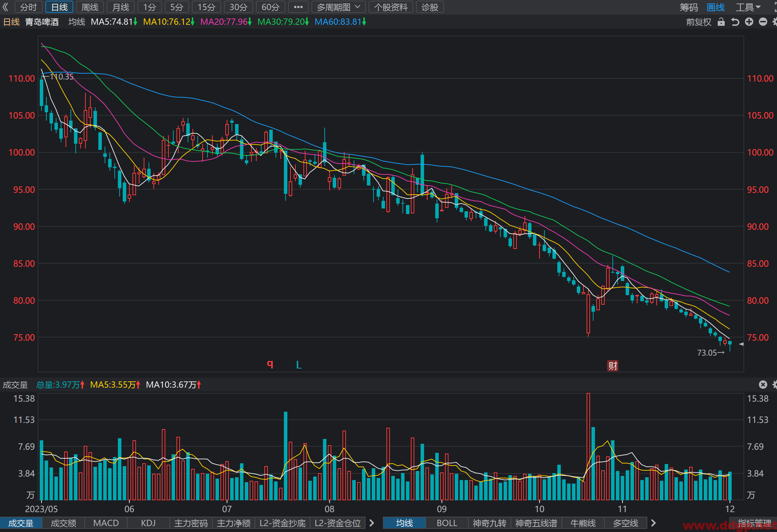Close the 成交量 volume panel
This screenshot has width=777, height=532.
[763, 385]
